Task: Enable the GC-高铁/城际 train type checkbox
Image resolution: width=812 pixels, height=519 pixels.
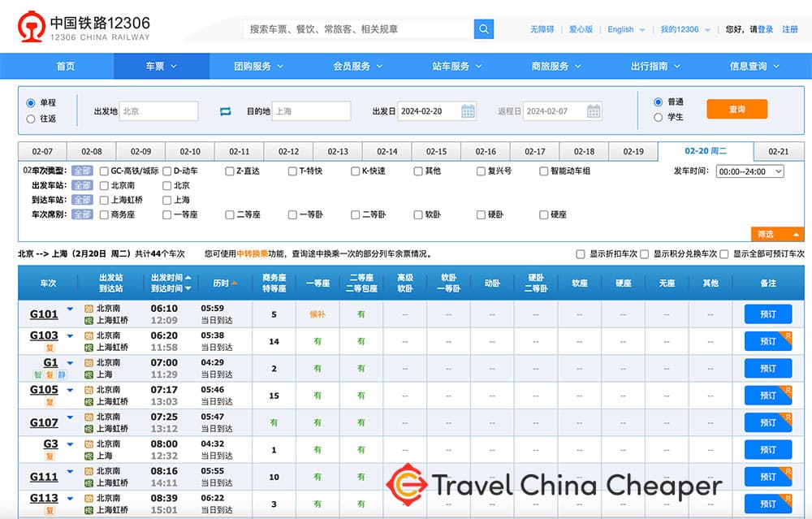Action: pos(103,171)
